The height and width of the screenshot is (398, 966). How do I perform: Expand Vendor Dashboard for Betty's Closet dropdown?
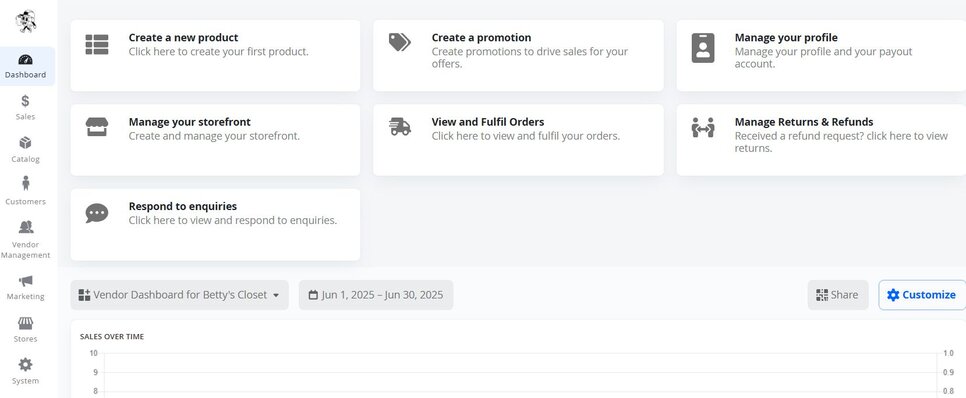[179, 295]
